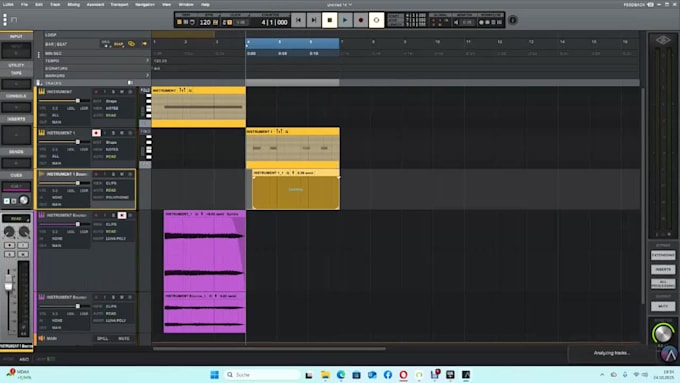680x383 pixels.
Task: Click the add track icon next to TRACKS
Action: point(39,83)
